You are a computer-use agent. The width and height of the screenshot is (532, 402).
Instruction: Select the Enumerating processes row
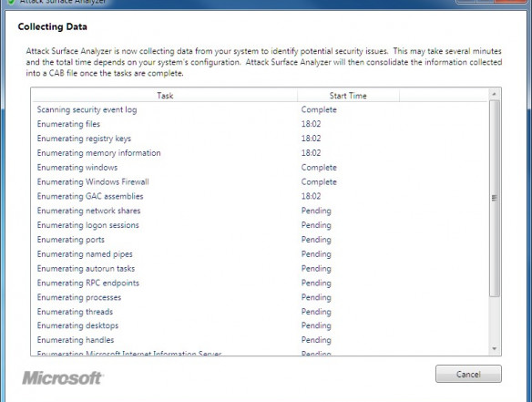click(x=260, y=297)
